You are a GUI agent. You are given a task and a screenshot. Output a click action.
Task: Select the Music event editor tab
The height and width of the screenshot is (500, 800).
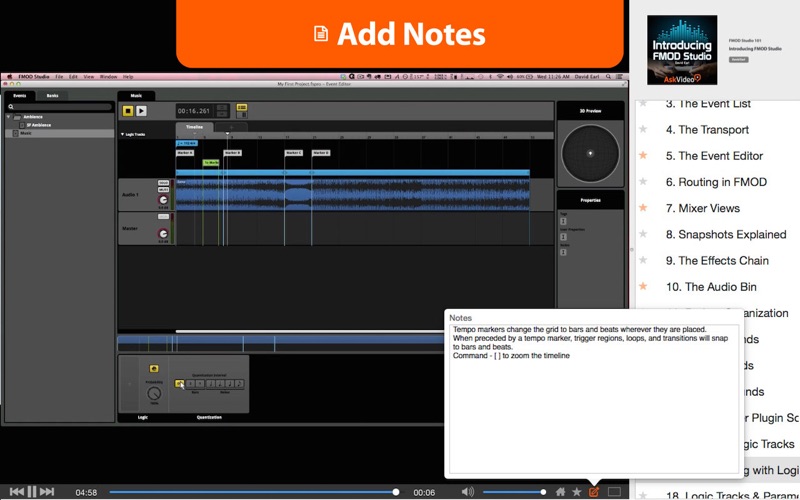(136, 95)
